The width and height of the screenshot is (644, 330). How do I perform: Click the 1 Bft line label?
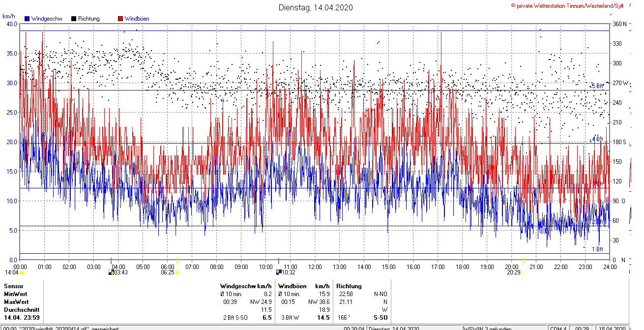(x=597, y=249)
